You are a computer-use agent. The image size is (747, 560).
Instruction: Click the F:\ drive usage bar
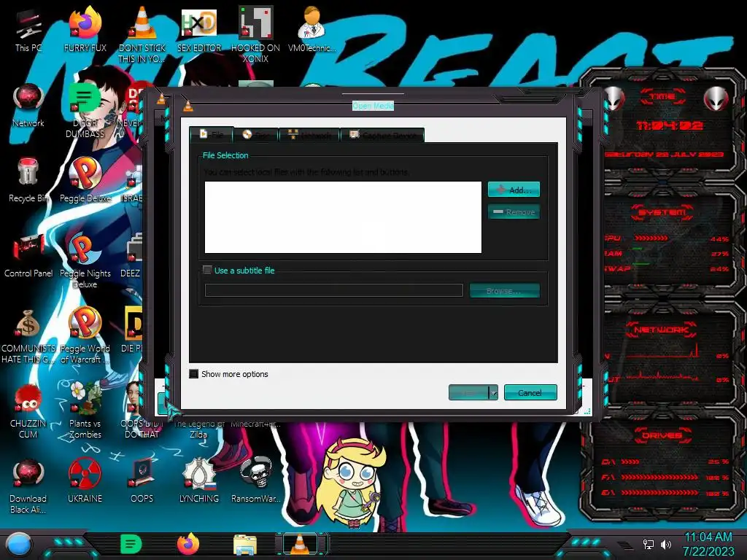click(x=659, y=477)
